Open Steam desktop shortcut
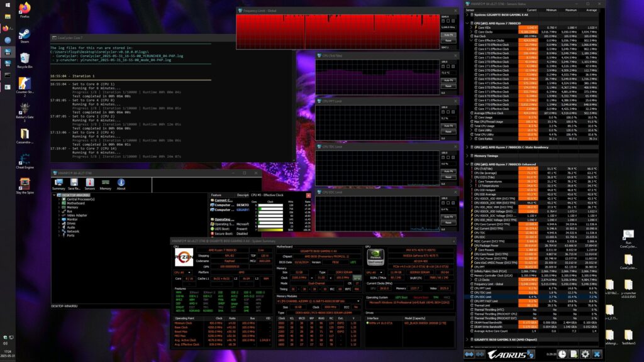 tap(25, 35)
